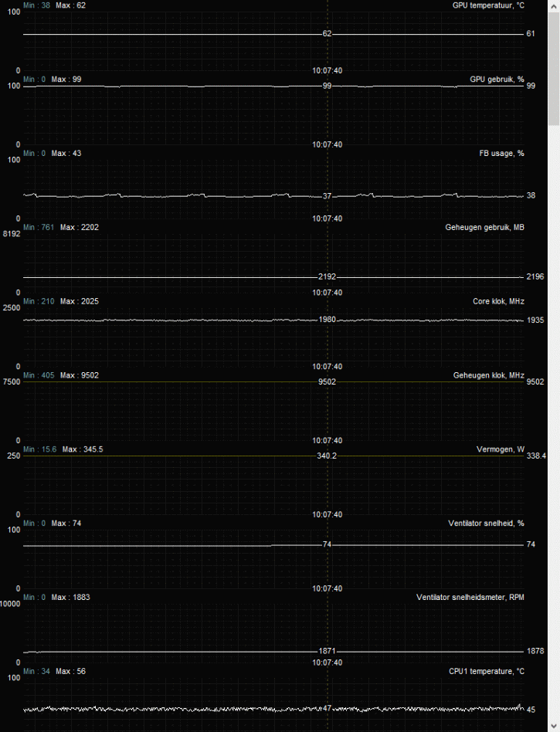Viewport: 560px width, 732px height.
Task: Click the 2192 marker on Geheugen gebruik graph
Action: (x=327, y=276)
